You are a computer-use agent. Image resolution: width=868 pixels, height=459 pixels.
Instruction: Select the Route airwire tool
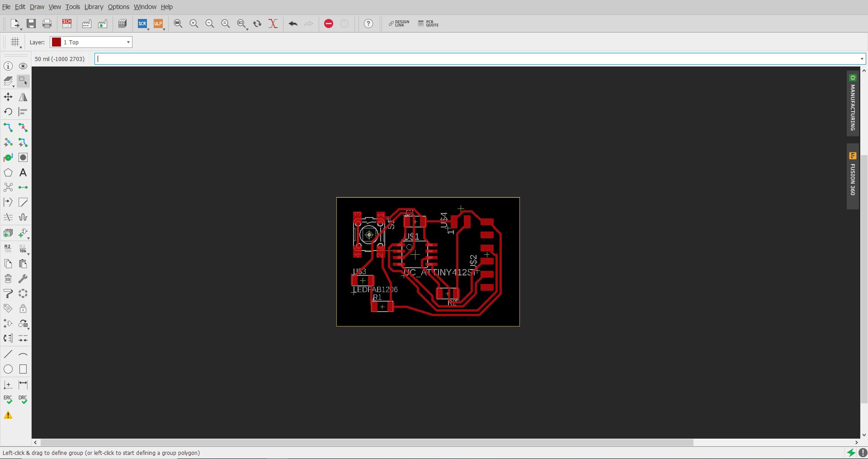(8, 128)
